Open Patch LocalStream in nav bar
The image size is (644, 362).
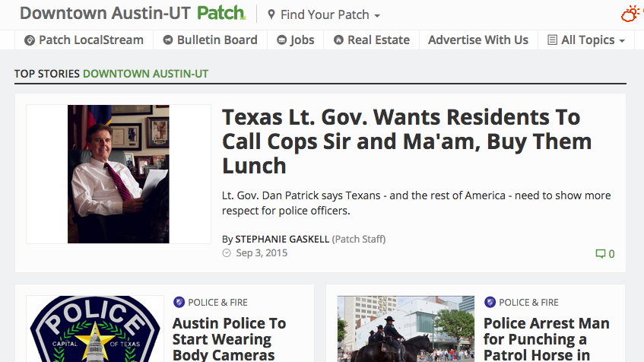pos(84,40)
